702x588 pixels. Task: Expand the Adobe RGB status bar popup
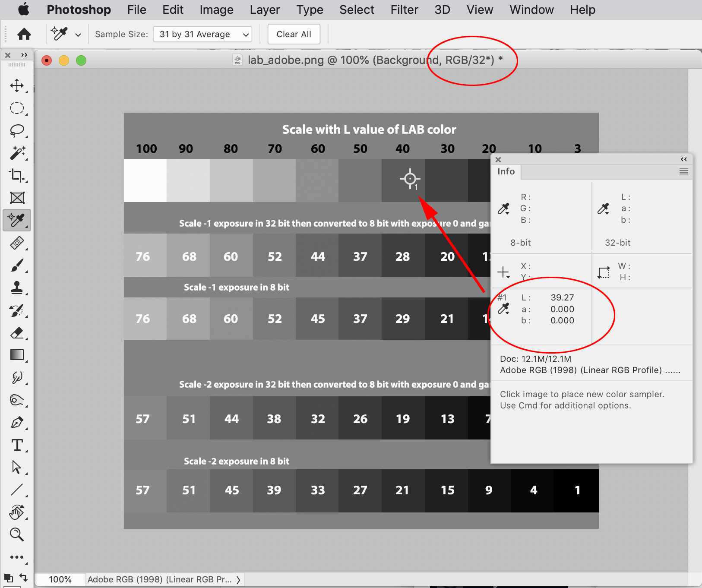(239, 579)
